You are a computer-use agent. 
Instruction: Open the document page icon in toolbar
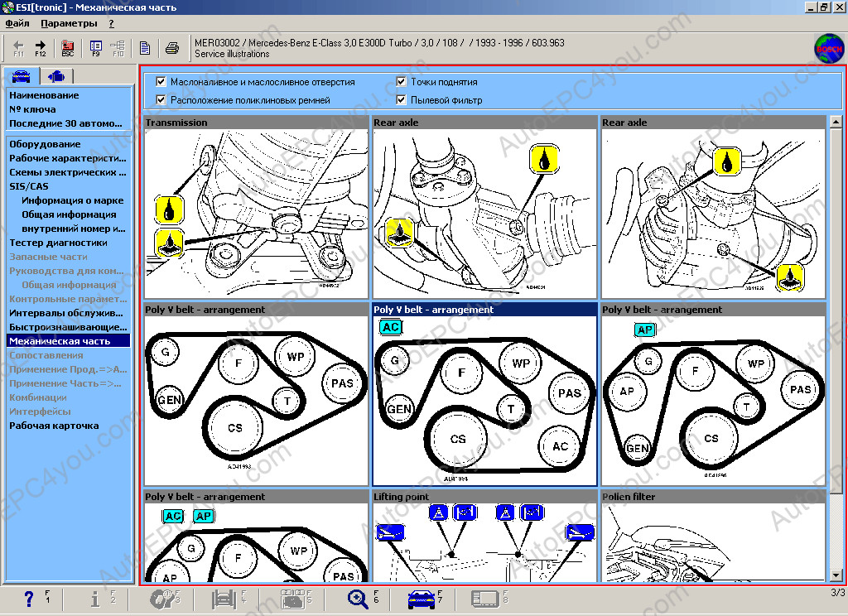click(145, 47)
